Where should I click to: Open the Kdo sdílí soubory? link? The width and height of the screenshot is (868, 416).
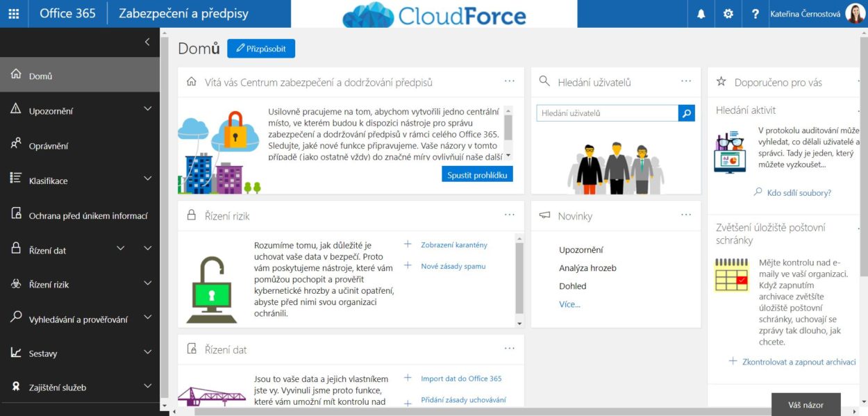tap(799, 192)
